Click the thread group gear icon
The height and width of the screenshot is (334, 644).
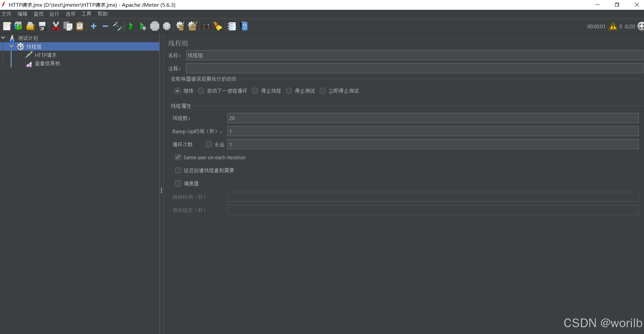coord(21,47)
